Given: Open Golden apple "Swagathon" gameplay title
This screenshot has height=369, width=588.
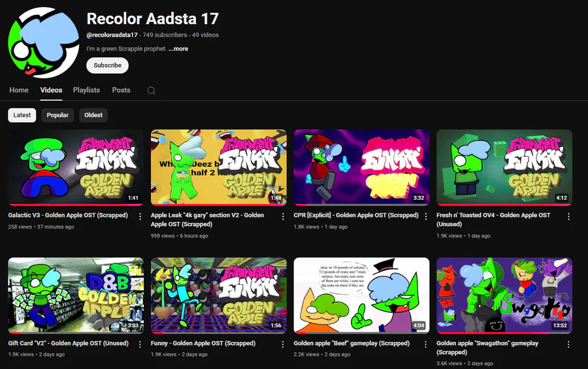Looking at the screenshot, I should (x=487, y=347).
